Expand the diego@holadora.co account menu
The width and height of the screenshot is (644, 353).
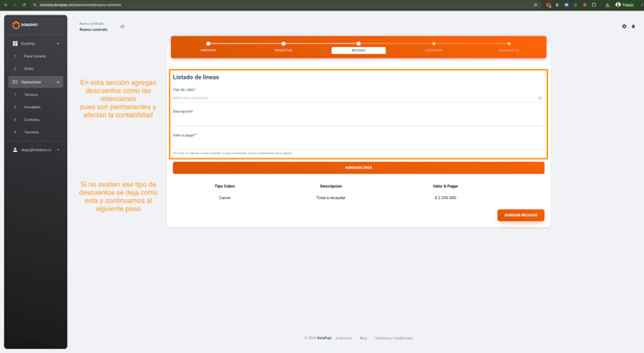pos(58,150)
